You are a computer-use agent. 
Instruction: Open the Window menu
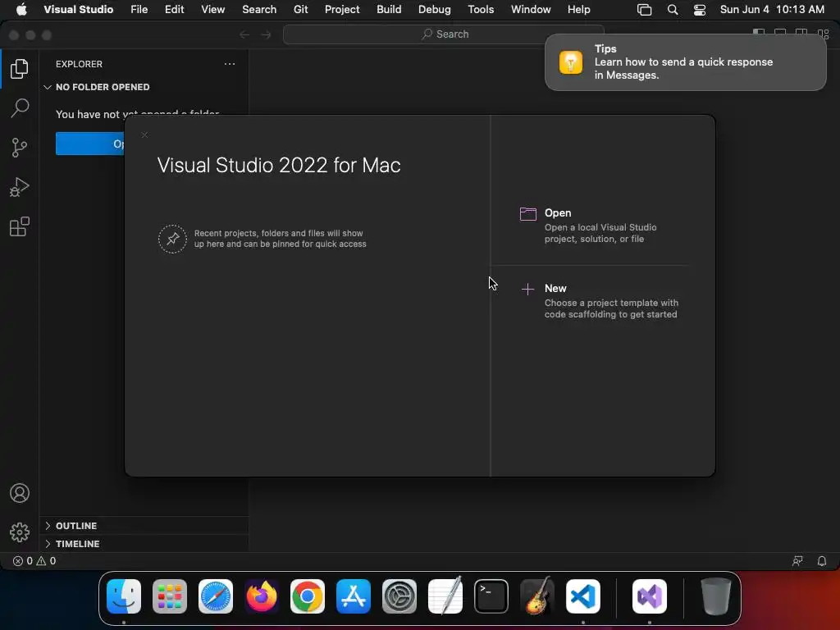531,9
